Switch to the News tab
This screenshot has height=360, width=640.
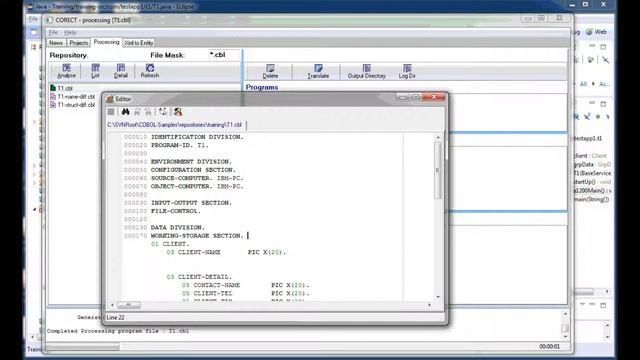coord(56,43)
